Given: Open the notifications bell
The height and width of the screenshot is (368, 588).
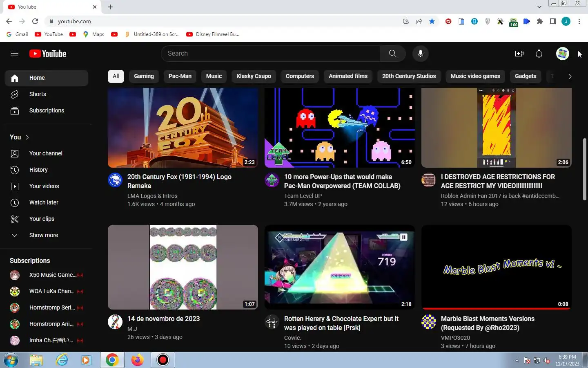Looking at the screenshot, I should click(539, 54).
